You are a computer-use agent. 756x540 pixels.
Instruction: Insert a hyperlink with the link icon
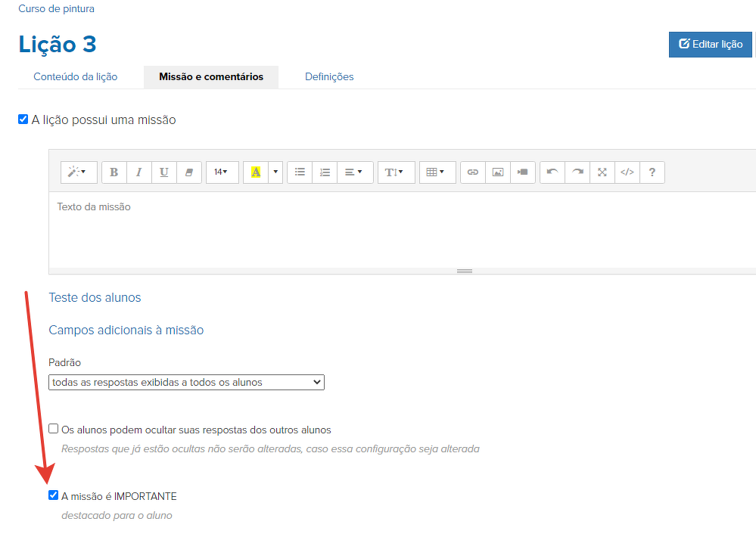coord(473,172)
